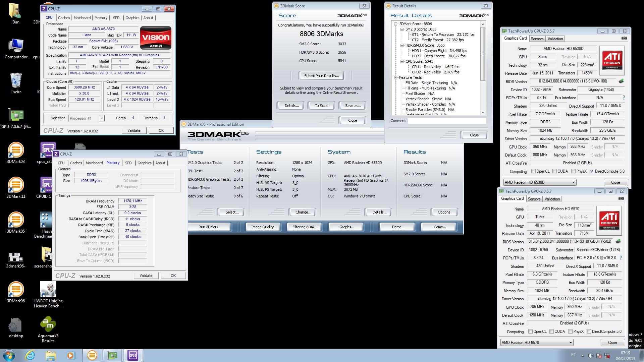This screenshot has height=362, width=644.
Task: Switch to Sensors tab in HD 6530D GPU-Z
Action: coord(537,39)
